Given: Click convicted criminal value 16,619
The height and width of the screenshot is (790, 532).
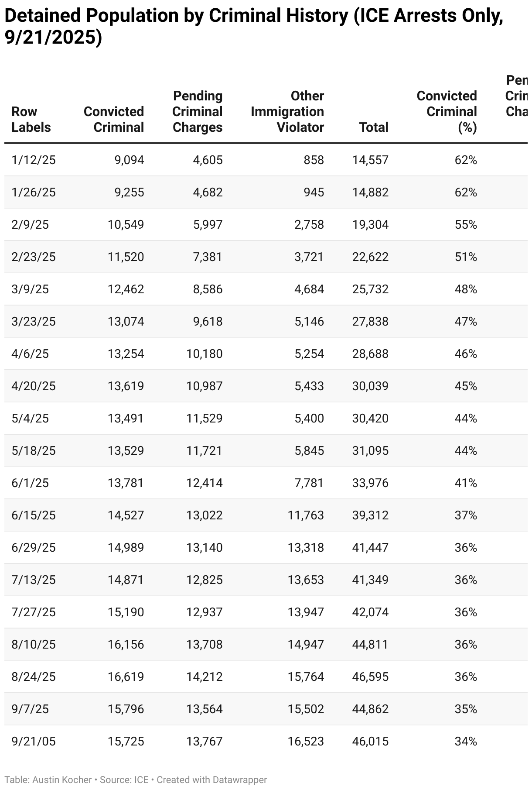Looking at the screenshot, I should coord(126,677).
